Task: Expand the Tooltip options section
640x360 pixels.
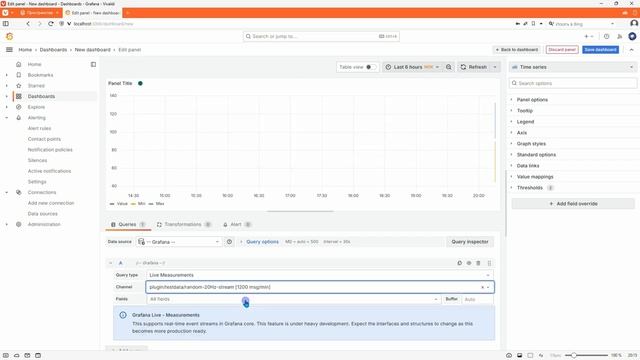Action: pos(524,111)
